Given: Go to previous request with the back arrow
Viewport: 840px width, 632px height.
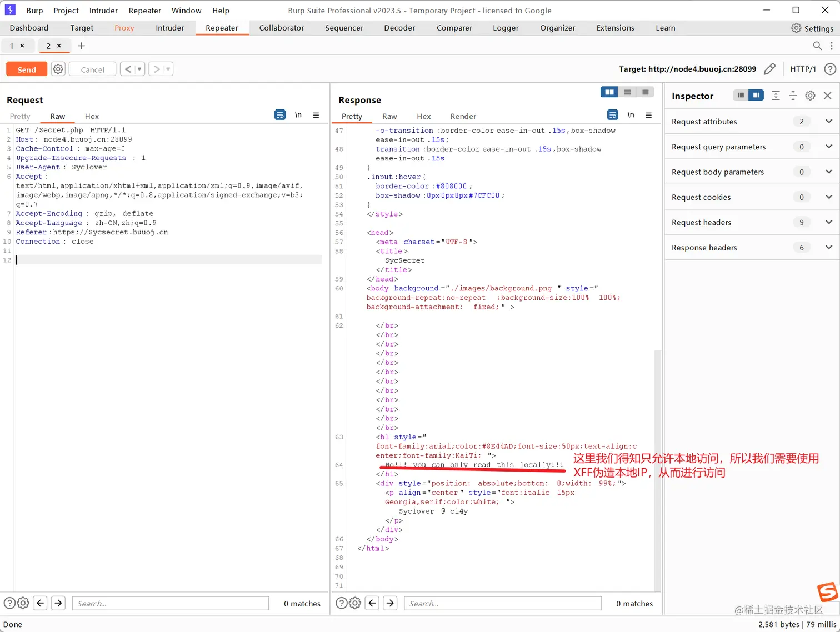Looking at the screenshot, I should pyautogui.click(x=128, y=69).
